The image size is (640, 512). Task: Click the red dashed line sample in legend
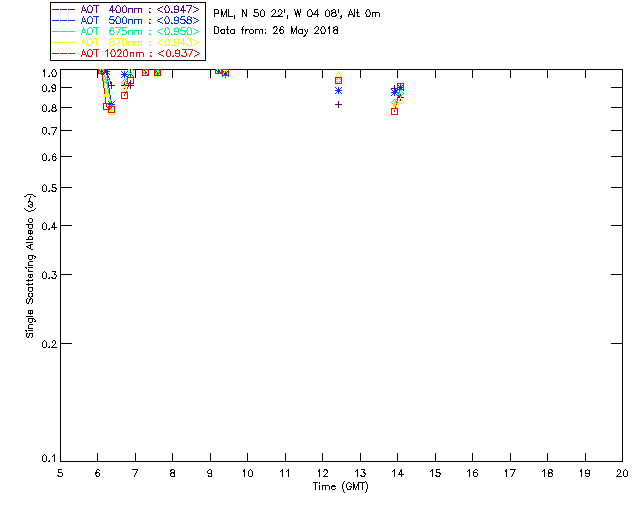click(63, 53)
